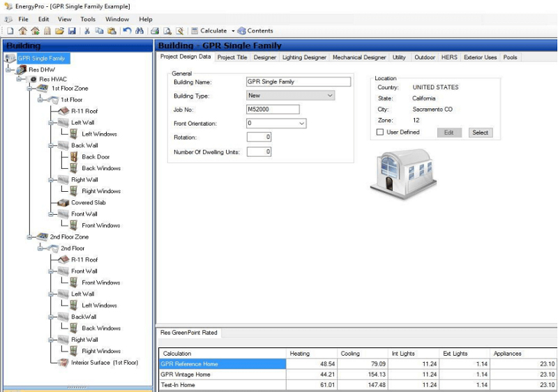Open the Front Orientation dropdown

click(301, 123)
